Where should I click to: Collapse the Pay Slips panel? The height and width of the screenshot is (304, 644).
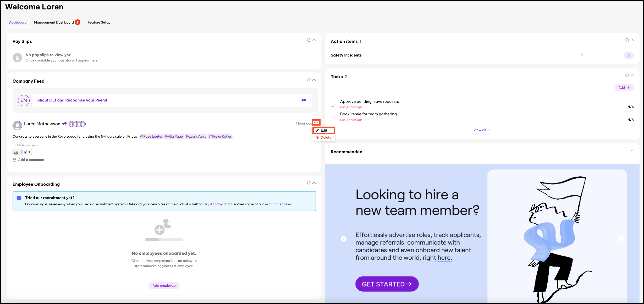point(314,40)
